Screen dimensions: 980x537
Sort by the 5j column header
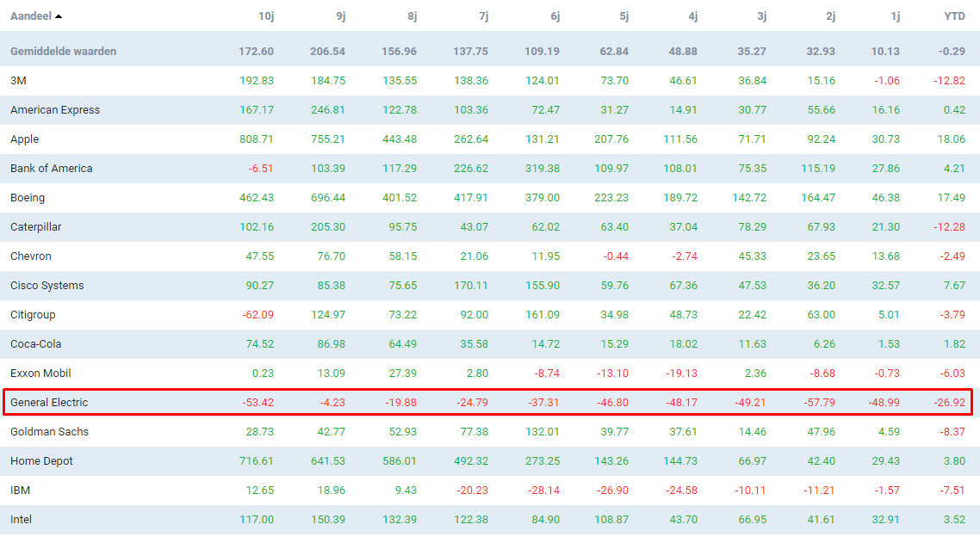(623, 16)
